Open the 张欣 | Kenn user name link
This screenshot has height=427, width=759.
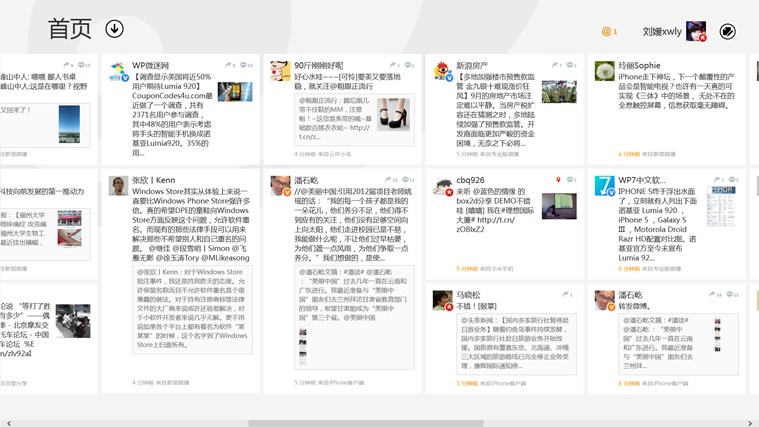pos(153,180)
